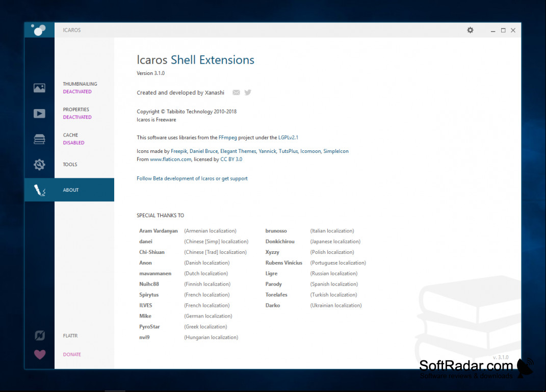Click the name 'Chi-Shiuan'
The height and width of the screenshot is (392, 546).
(x=152, y=252)
